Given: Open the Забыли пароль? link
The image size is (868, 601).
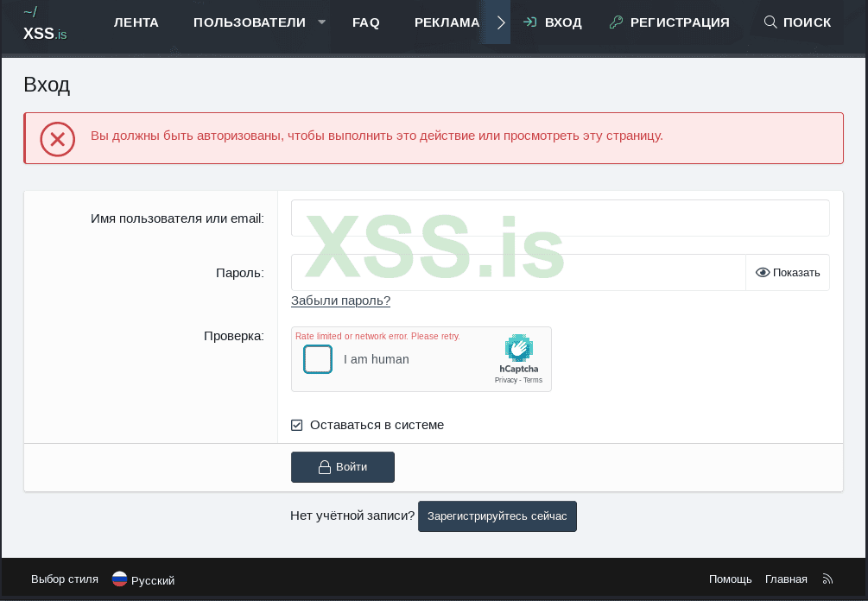Looking at the screenshot, I should 340,300.
